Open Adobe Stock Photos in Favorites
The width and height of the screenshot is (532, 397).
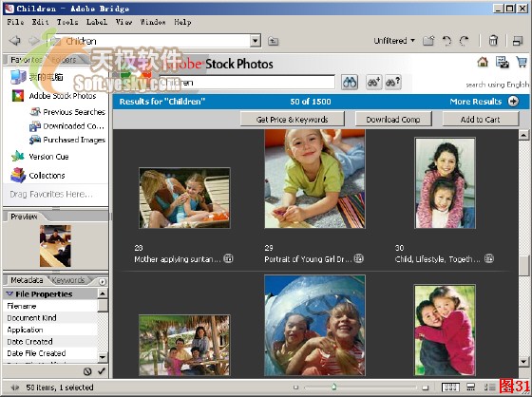pos(54,96)
